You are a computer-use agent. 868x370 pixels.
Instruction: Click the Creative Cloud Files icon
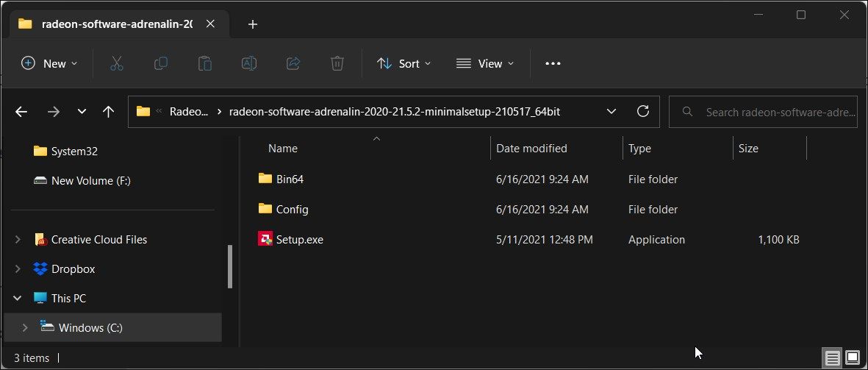(x=40, y=239)
